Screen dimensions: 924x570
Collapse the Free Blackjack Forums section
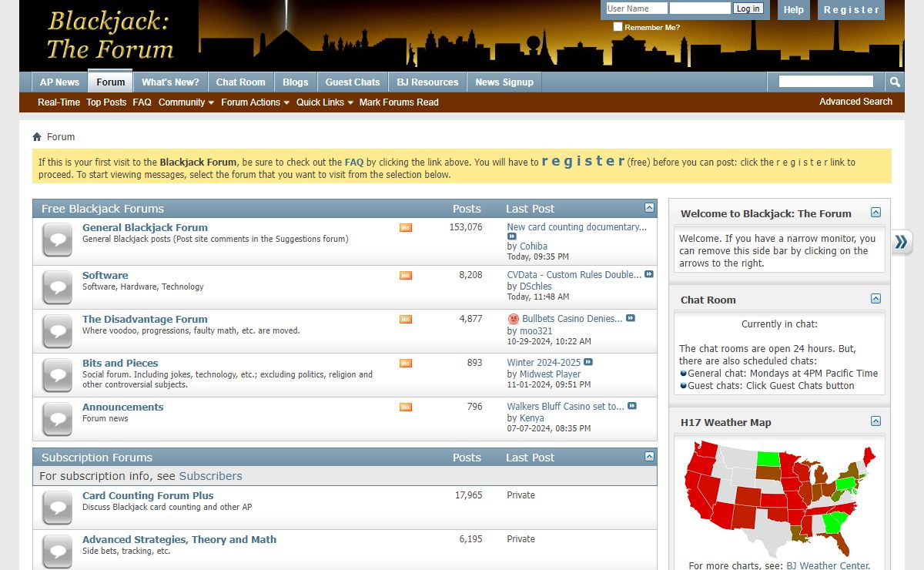(x=649, y=208)
